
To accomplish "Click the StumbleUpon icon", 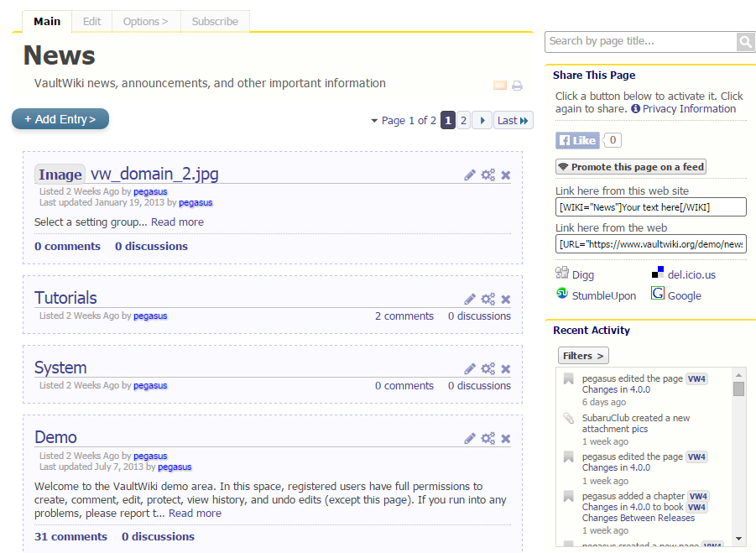I will pos(561,293).
